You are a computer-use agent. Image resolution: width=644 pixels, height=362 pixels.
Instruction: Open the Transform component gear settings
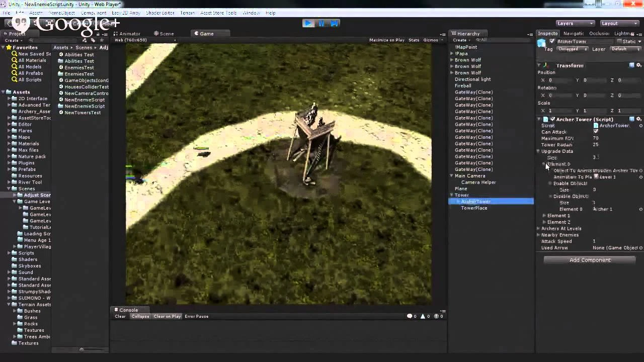tap(639, 65)
